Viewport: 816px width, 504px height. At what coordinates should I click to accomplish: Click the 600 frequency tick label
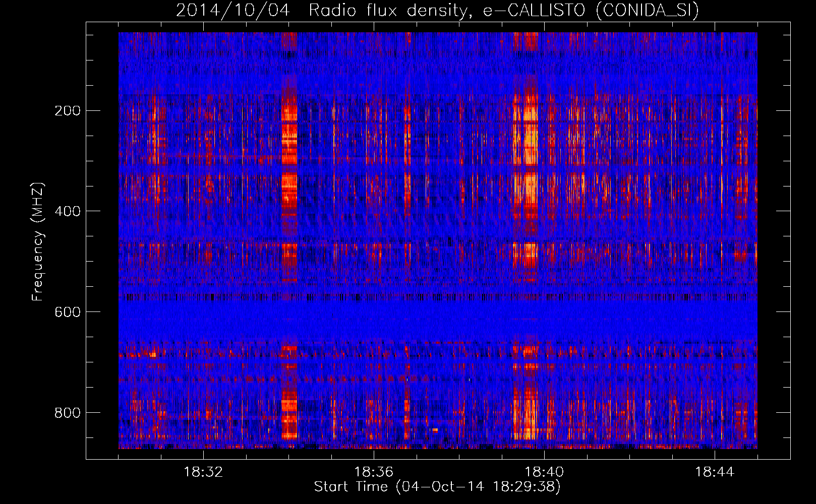point(68,312)
